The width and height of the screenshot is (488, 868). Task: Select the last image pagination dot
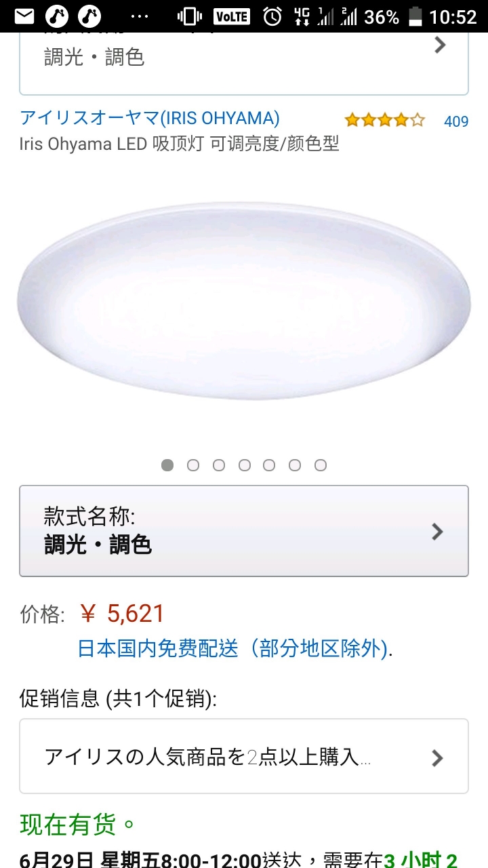[321, 465]
